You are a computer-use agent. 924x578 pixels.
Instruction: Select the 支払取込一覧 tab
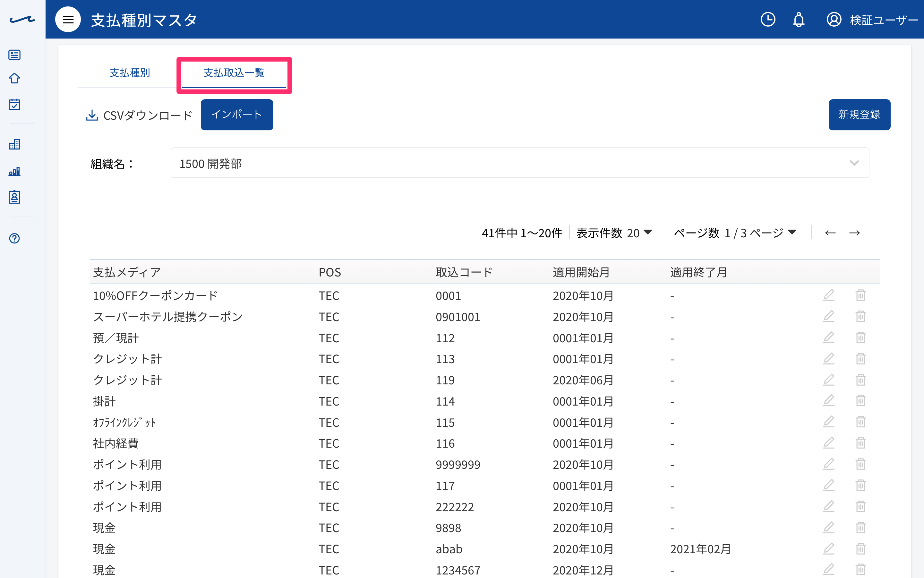[x=234, y=73]
